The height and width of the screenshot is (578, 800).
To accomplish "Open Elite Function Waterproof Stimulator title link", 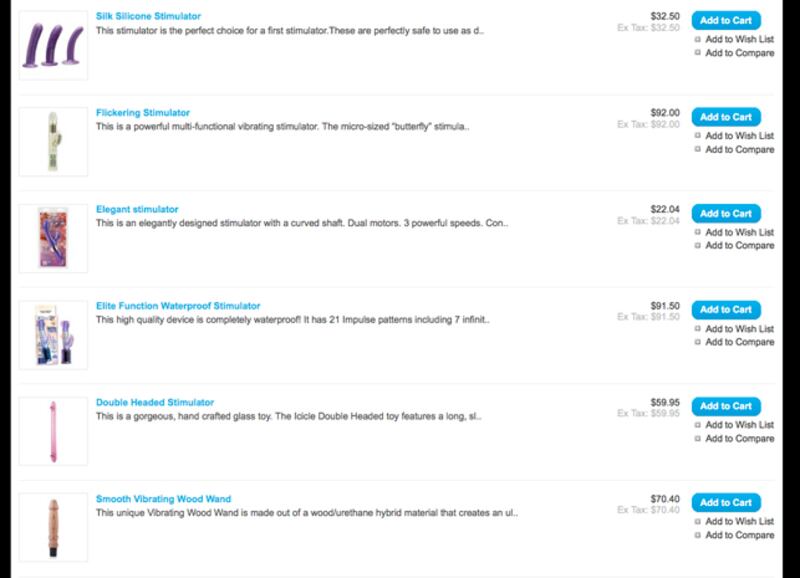I will coord(178,306).
